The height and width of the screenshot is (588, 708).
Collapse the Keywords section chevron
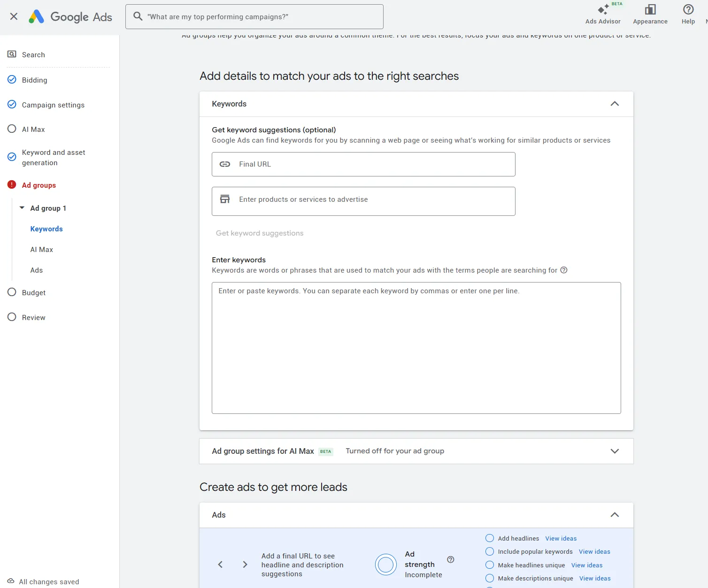(615, 104)
